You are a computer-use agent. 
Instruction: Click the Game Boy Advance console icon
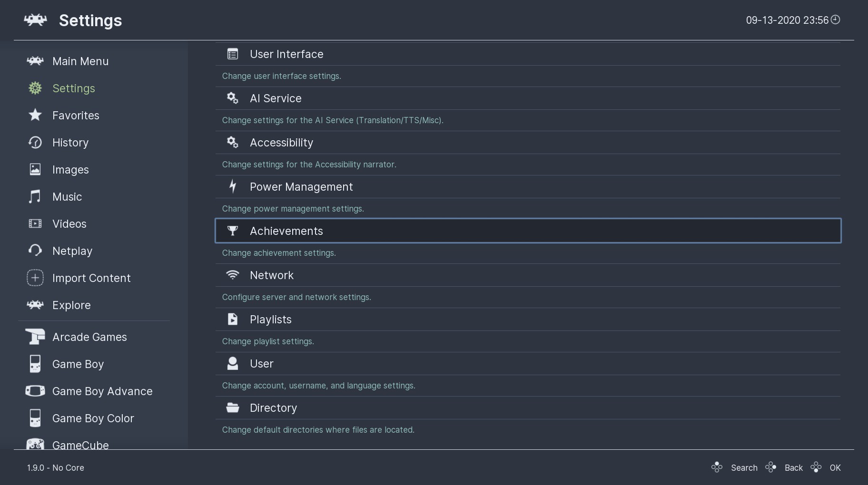click(35, 391)
